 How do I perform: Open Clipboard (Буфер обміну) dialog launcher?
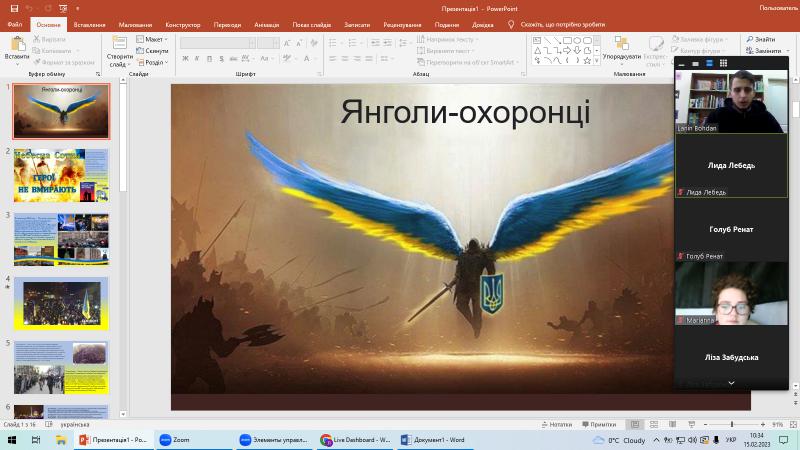point(98,74)
